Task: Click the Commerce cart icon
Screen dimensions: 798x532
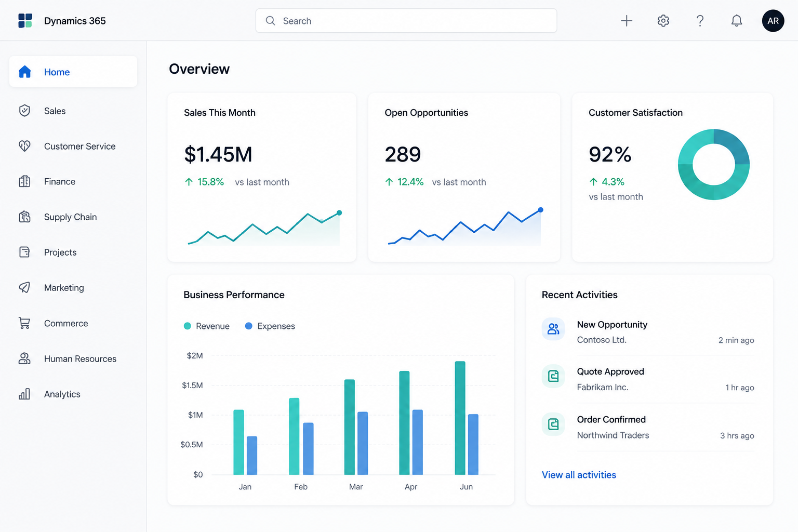Action: [x=24, y=323]
